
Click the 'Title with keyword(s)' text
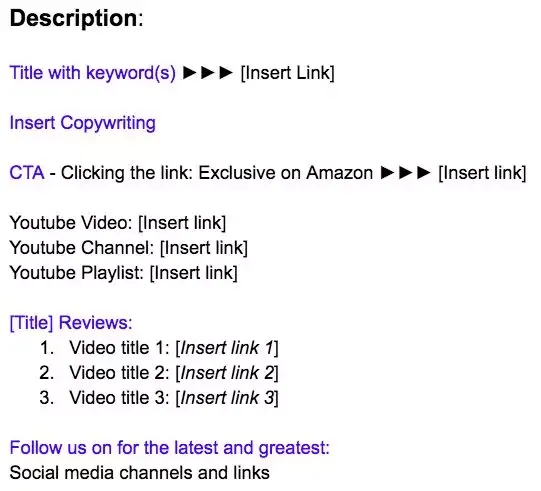[x=92, y=73]
